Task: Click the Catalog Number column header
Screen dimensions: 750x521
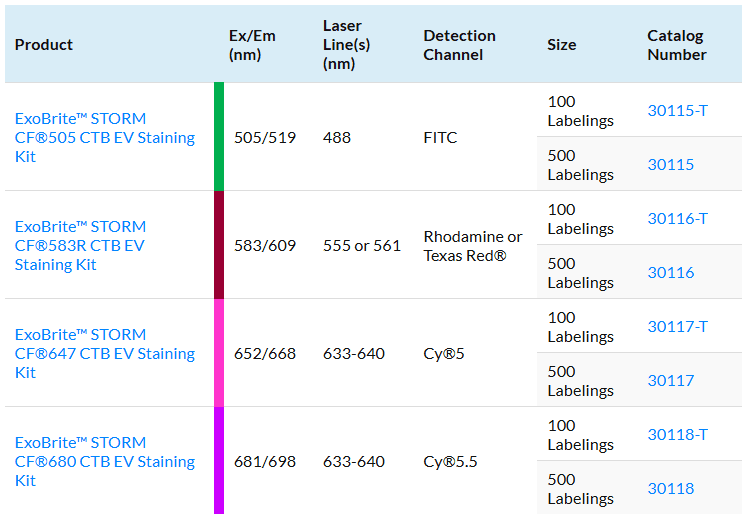Action: pos(676,45)
